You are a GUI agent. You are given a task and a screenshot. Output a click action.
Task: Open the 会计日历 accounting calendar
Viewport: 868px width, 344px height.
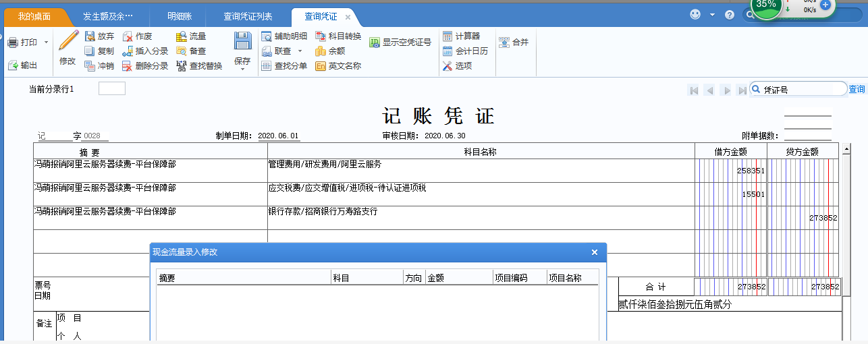465,51
